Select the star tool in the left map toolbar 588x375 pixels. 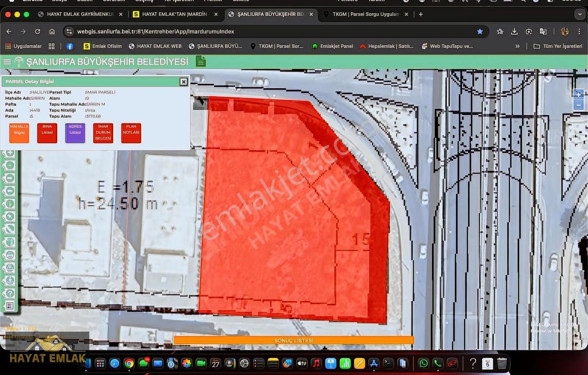[x=10, y=217]
